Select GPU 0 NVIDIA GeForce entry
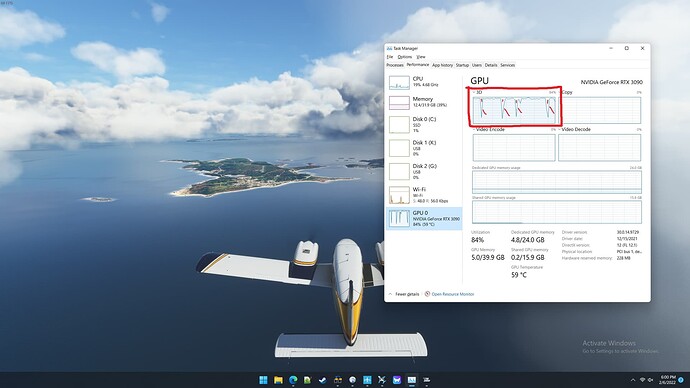The height and width of the screenshot is (388, 690). point(424,218)
